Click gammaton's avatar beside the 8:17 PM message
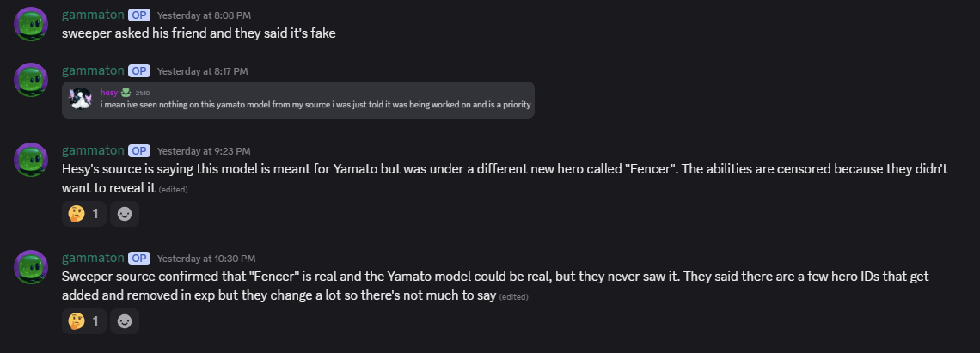This screenshot has height=353, width=980. coord(31,80)
